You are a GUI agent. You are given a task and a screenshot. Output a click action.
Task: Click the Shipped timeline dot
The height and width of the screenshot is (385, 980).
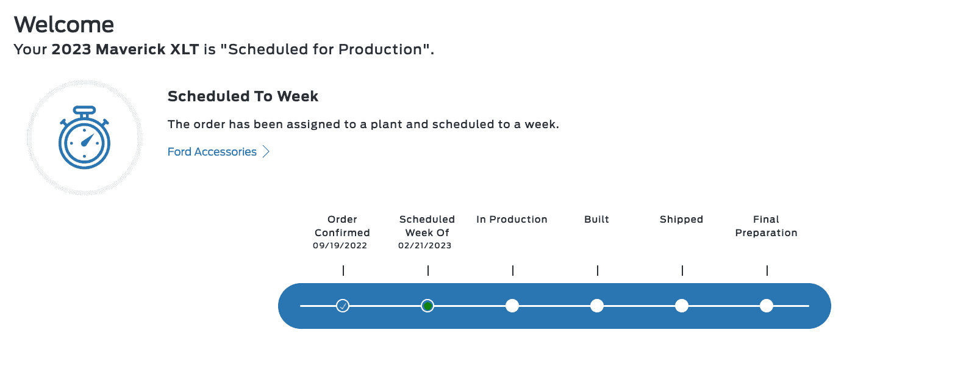[682, 306]
